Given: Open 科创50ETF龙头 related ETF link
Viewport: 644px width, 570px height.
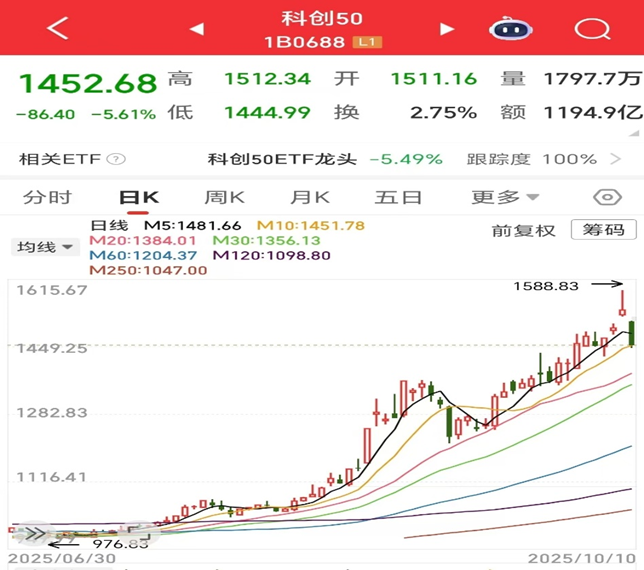Looking at the screenshot, I should point(282,159).
